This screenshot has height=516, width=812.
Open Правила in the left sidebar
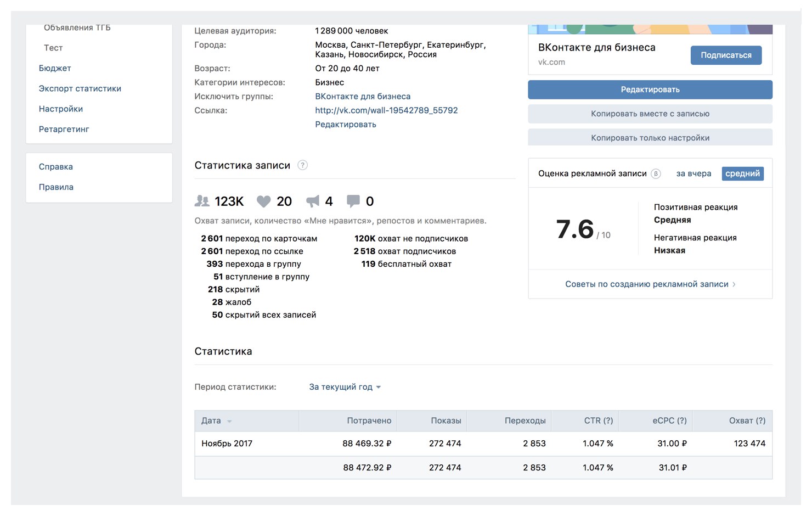(56, 187)
